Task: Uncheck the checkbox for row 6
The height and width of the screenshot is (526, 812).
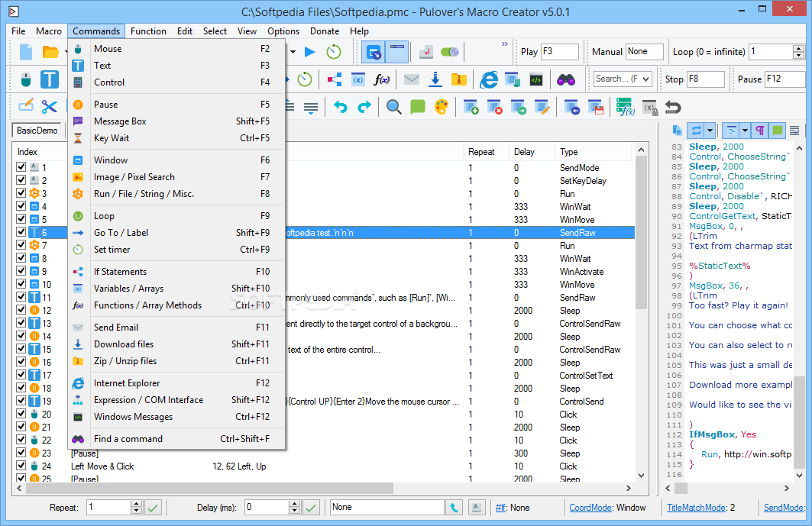Action: [21, 232]
